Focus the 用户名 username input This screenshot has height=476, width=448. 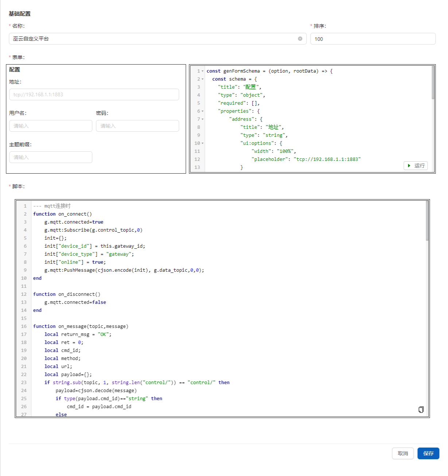51,126
